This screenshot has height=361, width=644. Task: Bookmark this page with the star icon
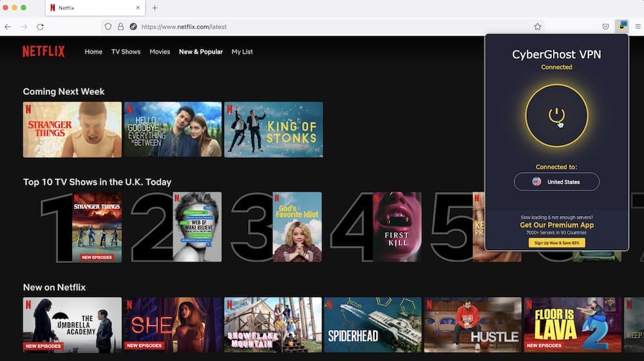tap(538, 26)
